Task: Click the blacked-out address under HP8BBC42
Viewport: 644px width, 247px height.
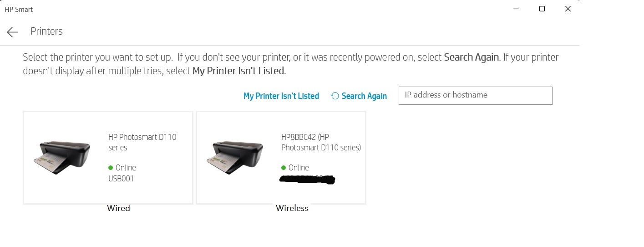Action: [307, 180]
